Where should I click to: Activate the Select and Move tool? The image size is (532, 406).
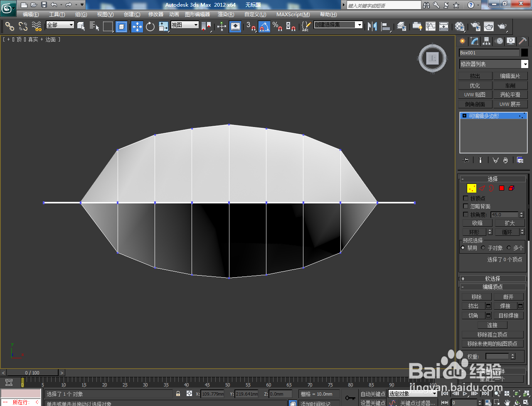tap(137, 27)
